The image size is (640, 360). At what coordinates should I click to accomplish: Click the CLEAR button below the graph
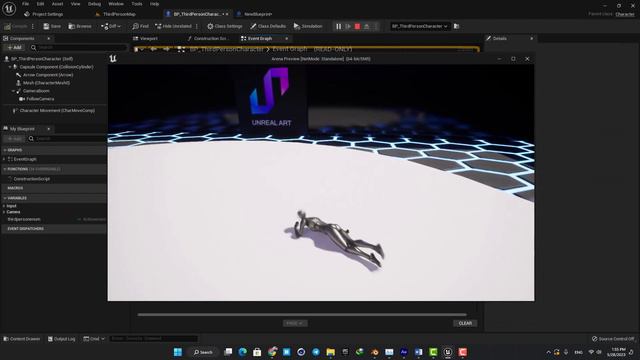(465, 323)
